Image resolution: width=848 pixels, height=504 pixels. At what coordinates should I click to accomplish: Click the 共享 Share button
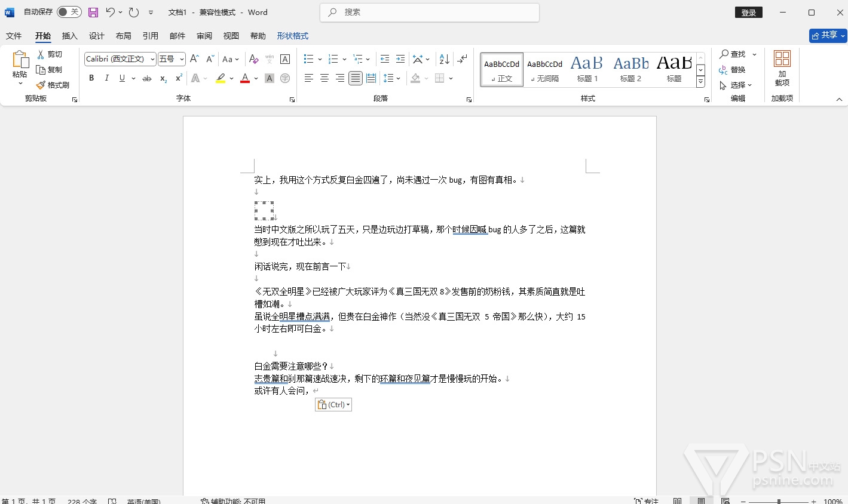[828, 35]
